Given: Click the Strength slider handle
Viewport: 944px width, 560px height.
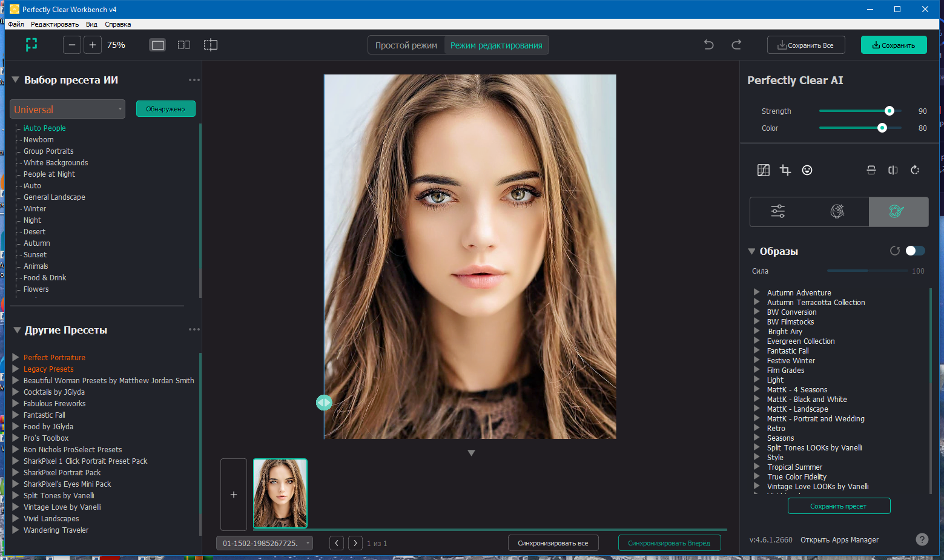Looking at the screenshot, I should point(889,111).
